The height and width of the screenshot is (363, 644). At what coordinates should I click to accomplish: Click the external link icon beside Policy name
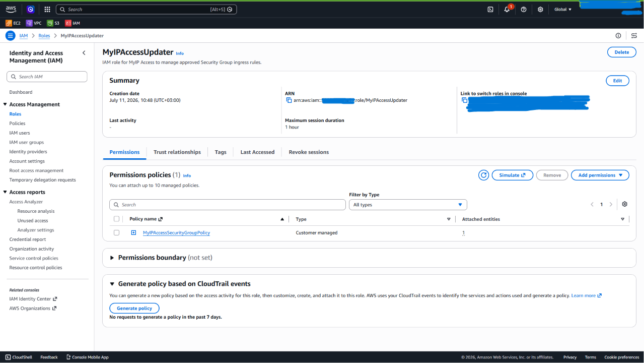pyautogui.click(x=161, y=219)
